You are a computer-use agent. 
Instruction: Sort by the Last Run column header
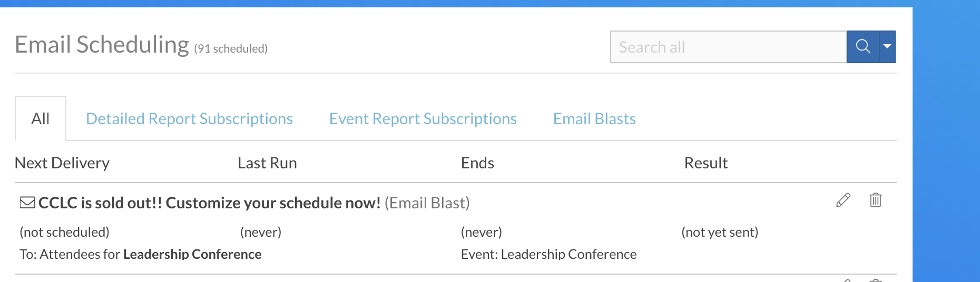coord(267,163)
